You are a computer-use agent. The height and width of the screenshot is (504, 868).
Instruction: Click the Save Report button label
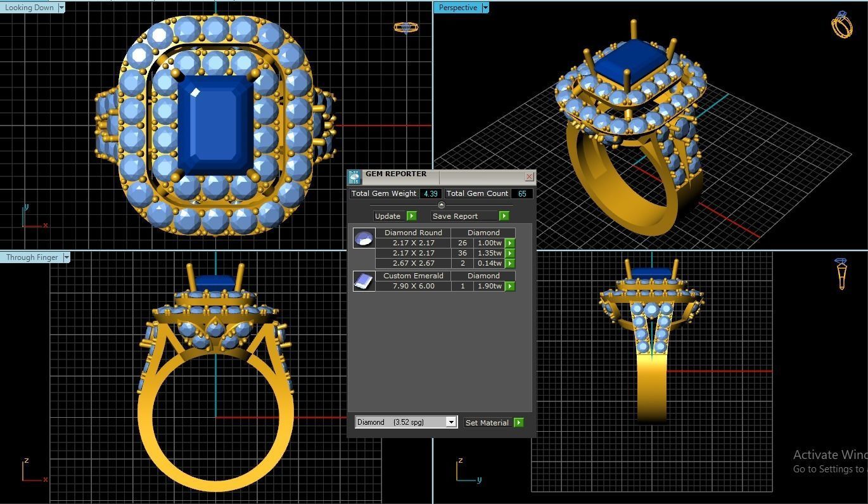pos(464,216)
